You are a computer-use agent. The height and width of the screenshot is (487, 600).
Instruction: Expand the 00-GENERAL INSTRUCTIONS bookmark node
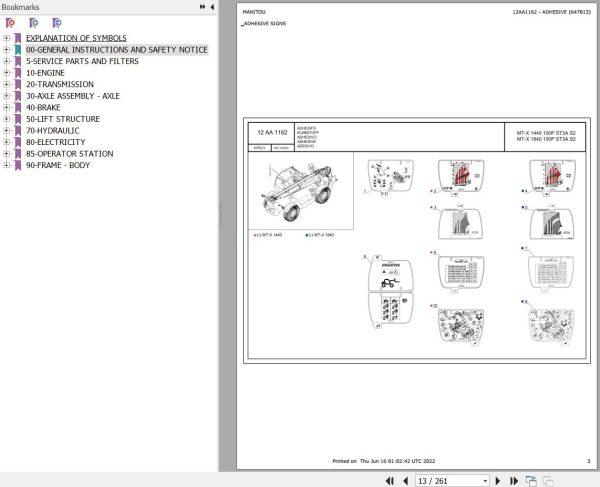point(6,49)
